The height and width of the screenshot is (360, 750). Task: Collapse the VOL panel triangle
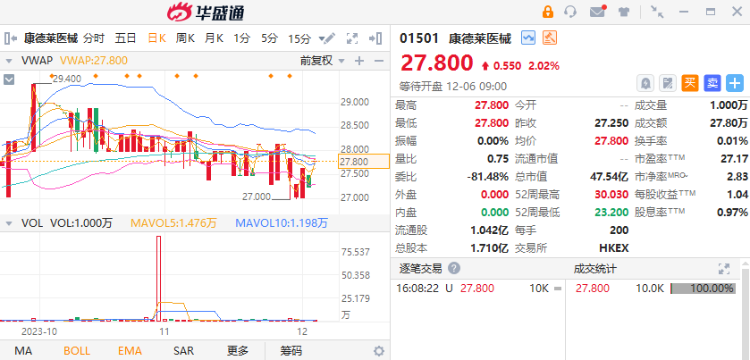[x=9, y=223]
